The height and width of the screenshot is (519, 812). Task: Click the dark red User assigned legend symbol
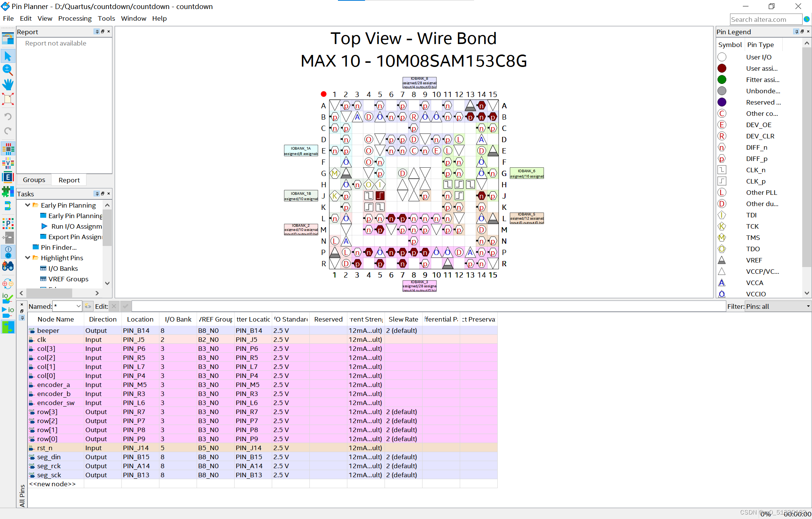tap(722, 68)
